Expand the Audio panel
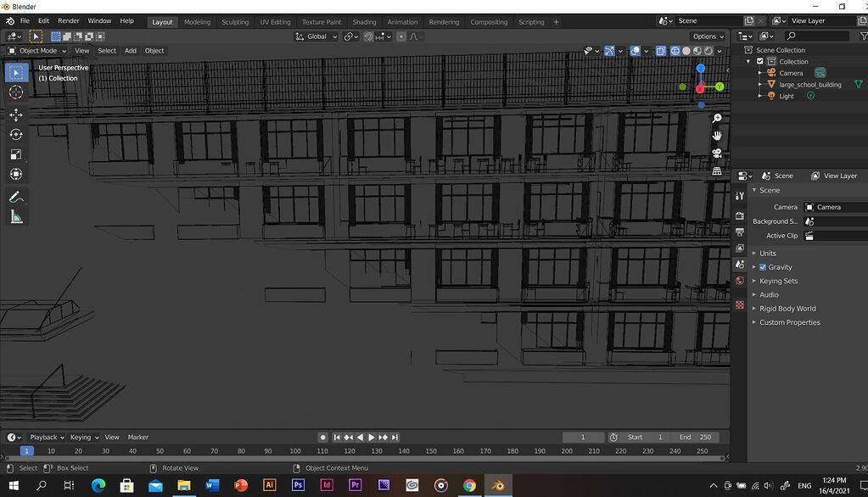The height and width of the screenshot is (497, 868). tap(769, 294)
